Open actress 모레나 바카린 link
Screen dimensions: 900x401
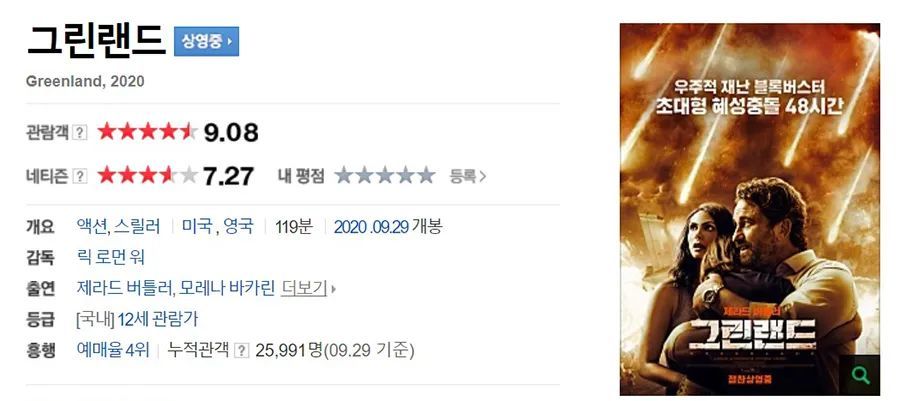click(x=227, y=288)
